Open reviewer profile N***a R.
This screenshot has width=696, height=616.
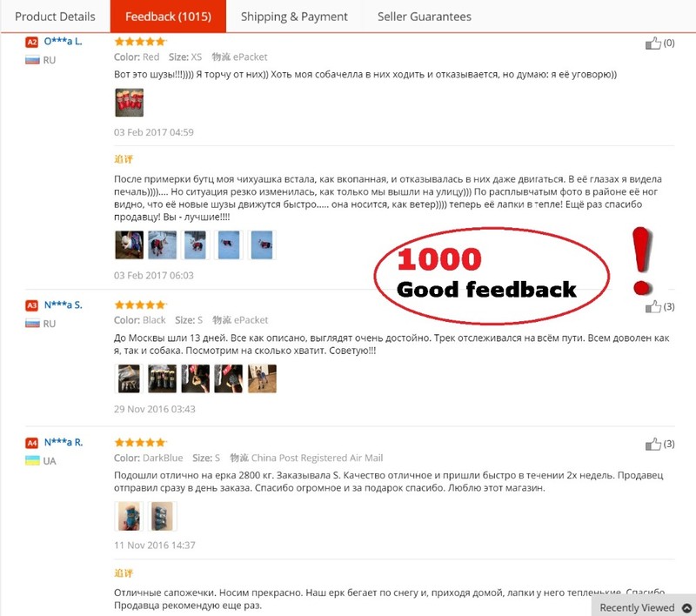[63, 442]
